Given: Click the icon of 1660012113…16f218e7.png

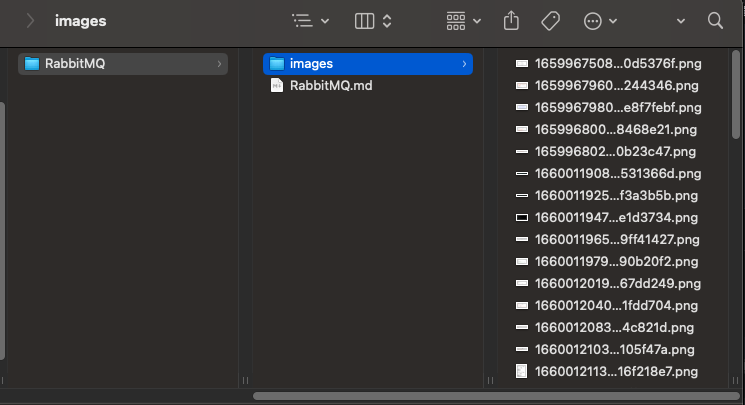Looking at the screenshot, I should click(521, 372).
